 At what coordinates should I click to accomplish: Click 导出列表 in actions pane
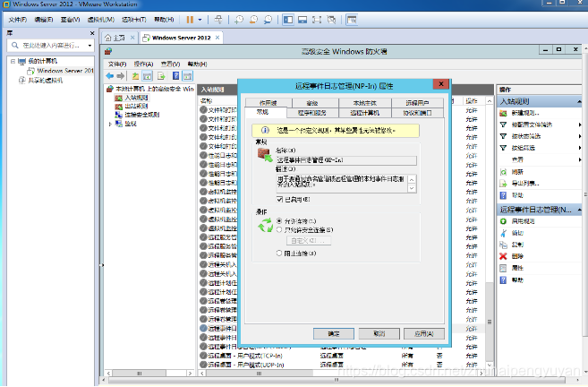pos(525,184)
